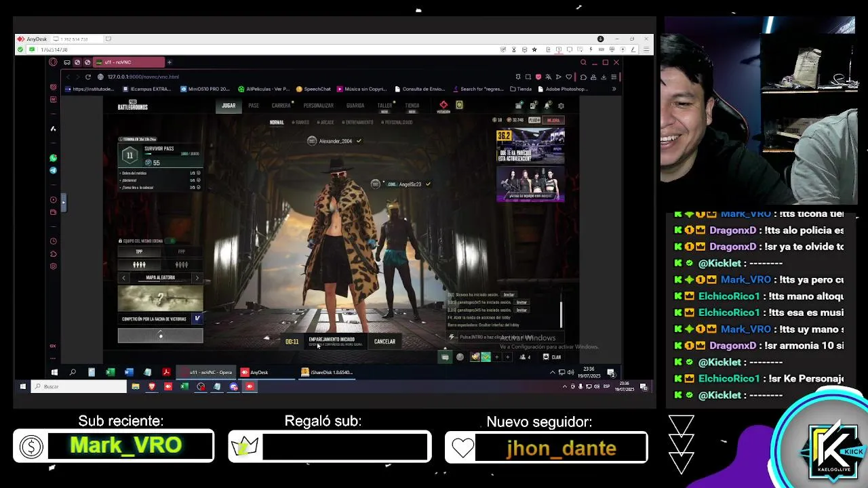The image size is (868, 488).
Task: Go to previous map with left arrow
Action: [123, 278]
